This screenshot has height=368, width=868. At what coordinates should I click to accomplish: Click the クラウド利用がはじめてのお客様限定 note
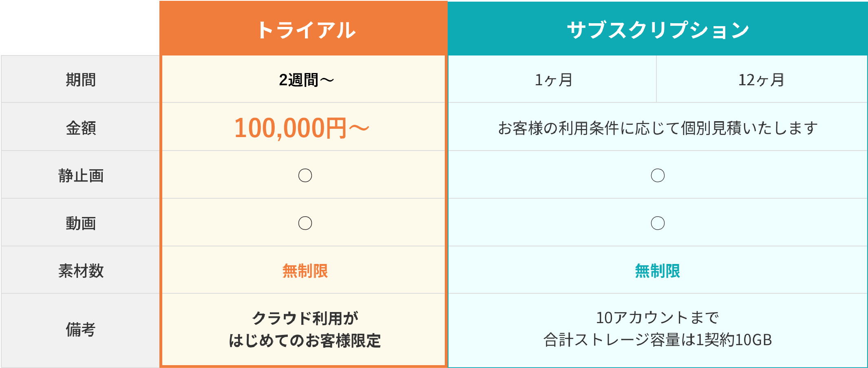point(305,329)
